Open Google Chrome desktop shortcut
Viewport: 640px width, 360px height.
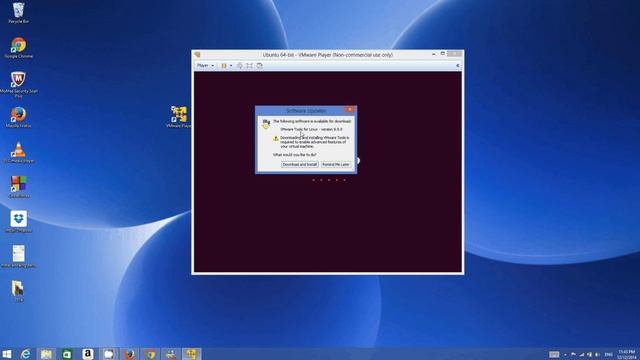click(x=18, y=48)
